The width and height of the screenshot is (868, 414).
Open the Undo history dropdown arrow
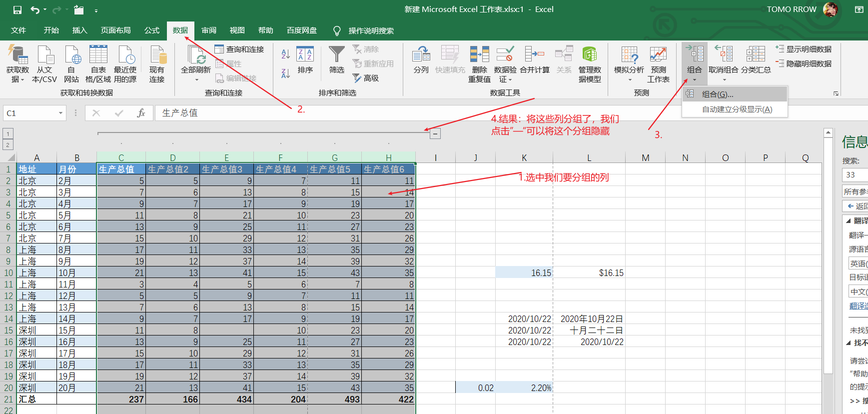click(x=45, y=9)
